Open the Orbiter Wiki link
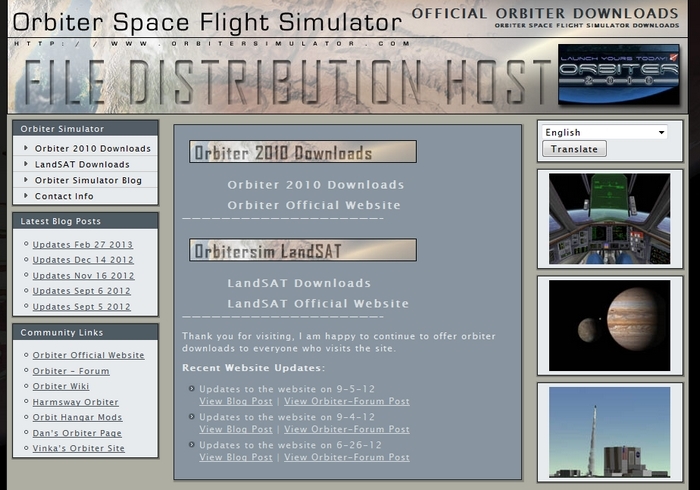This screenshot has width=700, height=490. [x=61, y=386]
